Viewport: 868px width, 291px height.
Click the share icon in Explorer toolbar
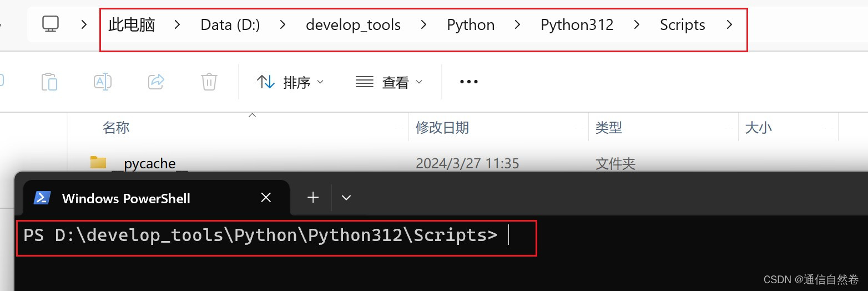tap(156, 82)
